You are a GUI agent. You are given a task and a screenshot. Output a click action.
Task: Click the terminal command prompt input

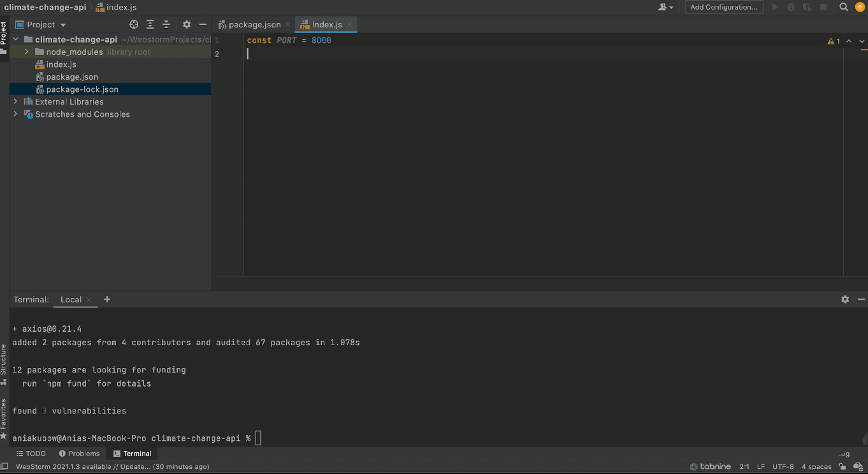point(258,438)
